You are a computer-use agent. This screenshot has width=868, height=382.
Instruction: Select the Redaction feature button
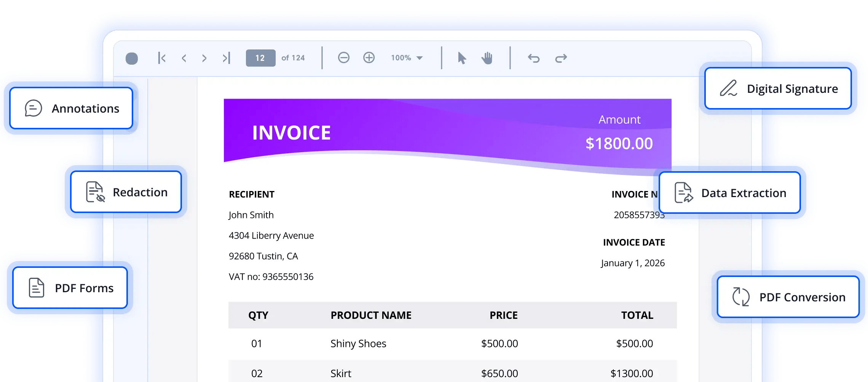[126, 192]
